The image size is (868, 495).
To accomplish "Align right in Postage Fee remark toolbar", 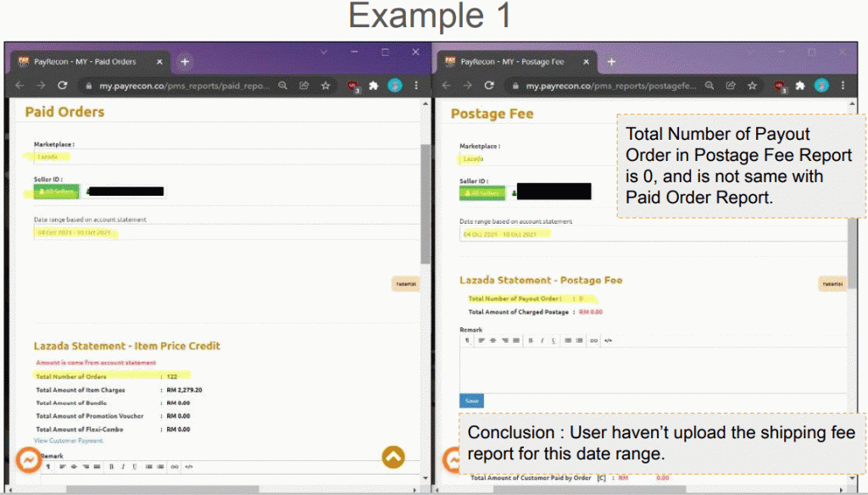I will (x=505, y=341).
